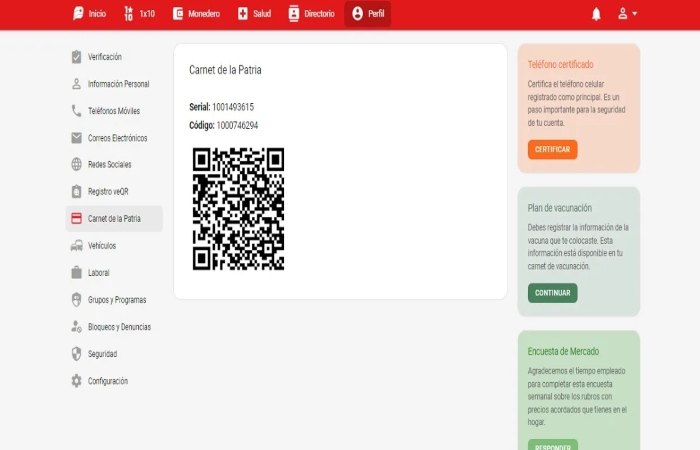Click the Seguridad shield icon
The width and height of the screenshot is (700, 450).
point(76,354)
